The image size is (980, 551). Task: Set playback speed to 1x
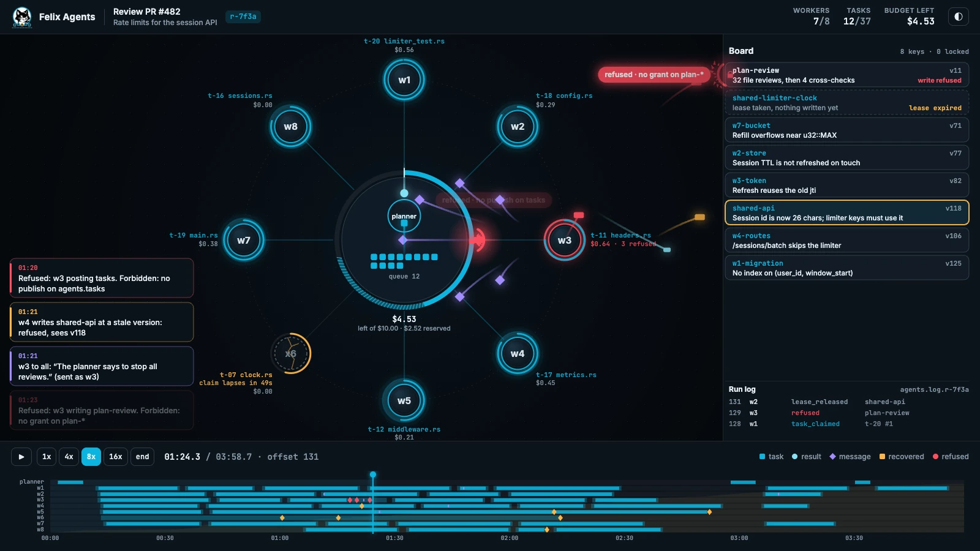pos(47,457)
